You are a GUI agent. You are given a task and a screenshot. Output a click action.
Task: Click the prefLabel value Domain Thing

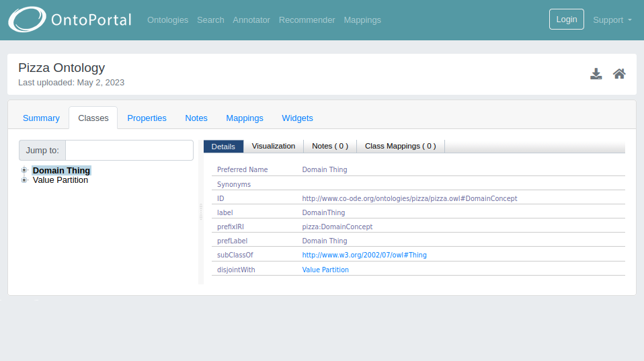(325, 241)
